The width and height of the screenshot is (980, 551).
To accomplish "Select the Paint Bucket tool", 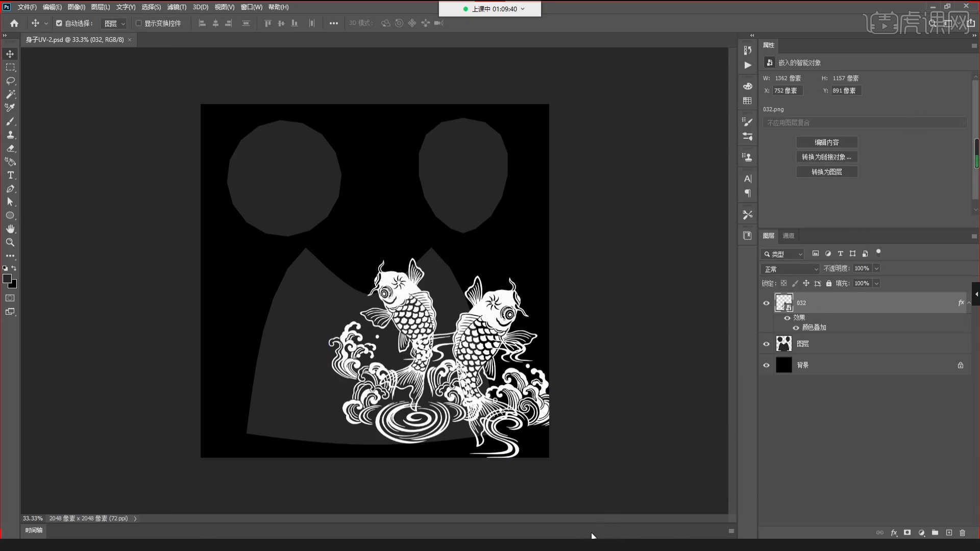I will [x=10, y=162].
